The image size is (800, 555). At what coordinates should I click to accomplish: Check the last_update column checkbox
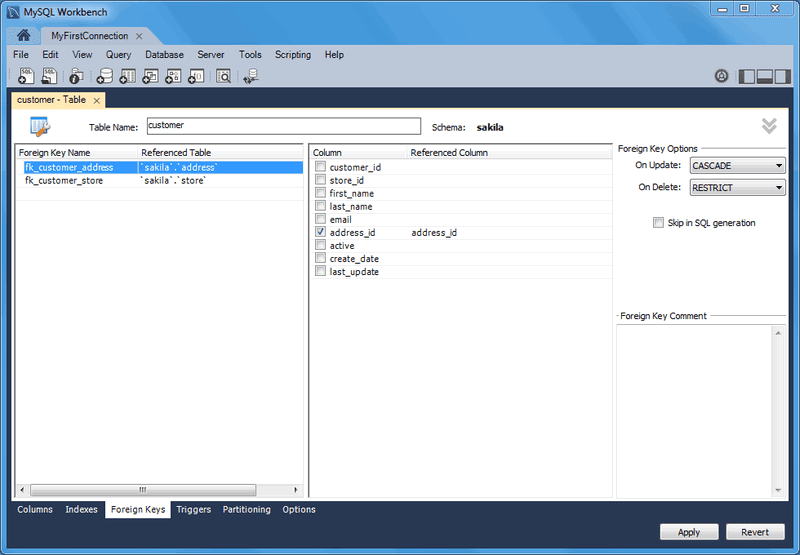[320, 271]
